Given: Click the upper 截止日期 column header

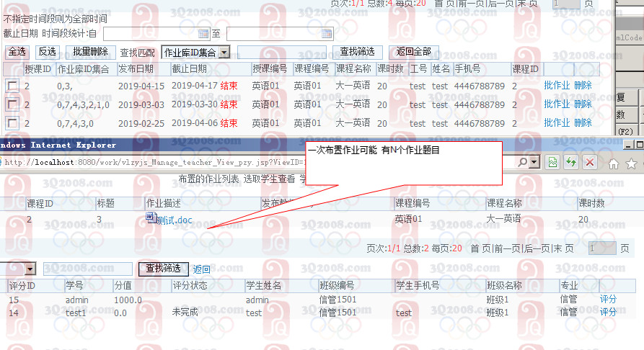Looking at the screenshot, I should click(190, 69).
